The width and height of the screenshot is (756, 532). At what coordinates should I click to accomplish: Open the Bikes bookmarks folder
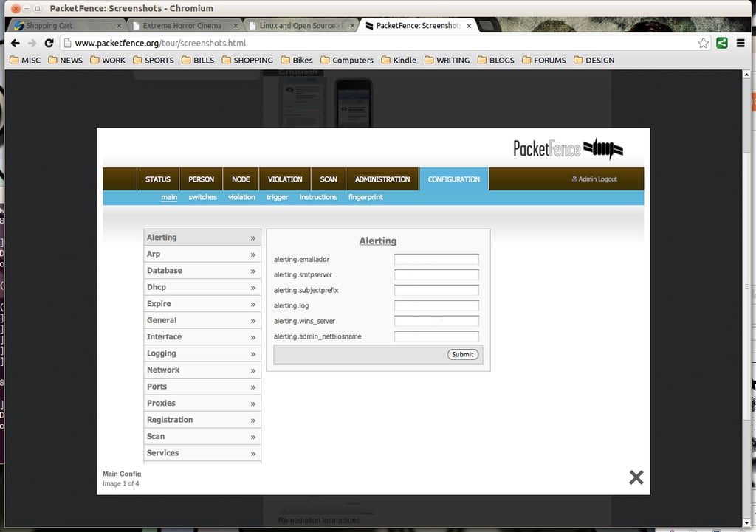[x=297, y=61]
